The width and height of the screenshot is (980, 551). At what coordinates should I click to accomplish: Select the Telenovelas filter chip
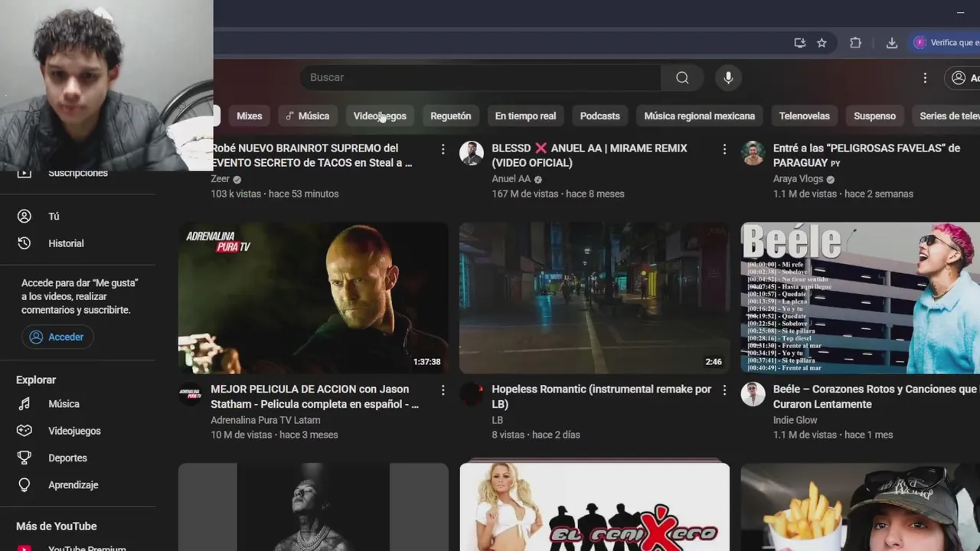[804, 116]
